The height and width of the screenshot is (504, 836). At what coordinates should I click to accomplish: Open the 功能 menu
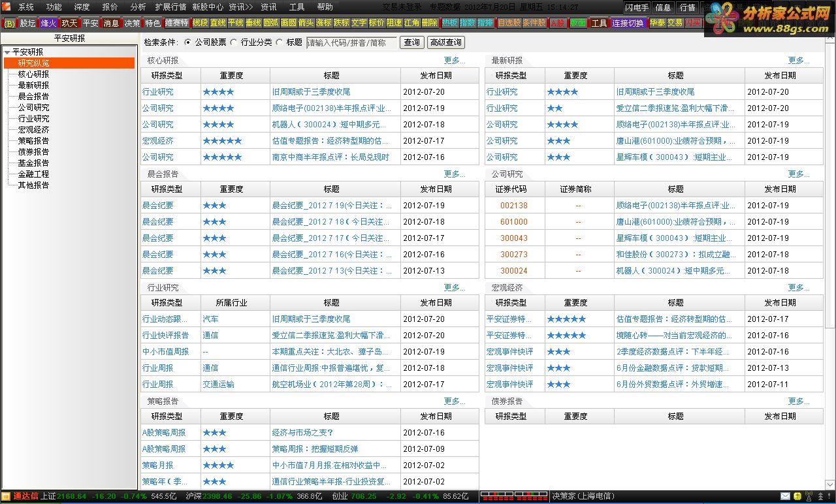click(x=54, y=7)
